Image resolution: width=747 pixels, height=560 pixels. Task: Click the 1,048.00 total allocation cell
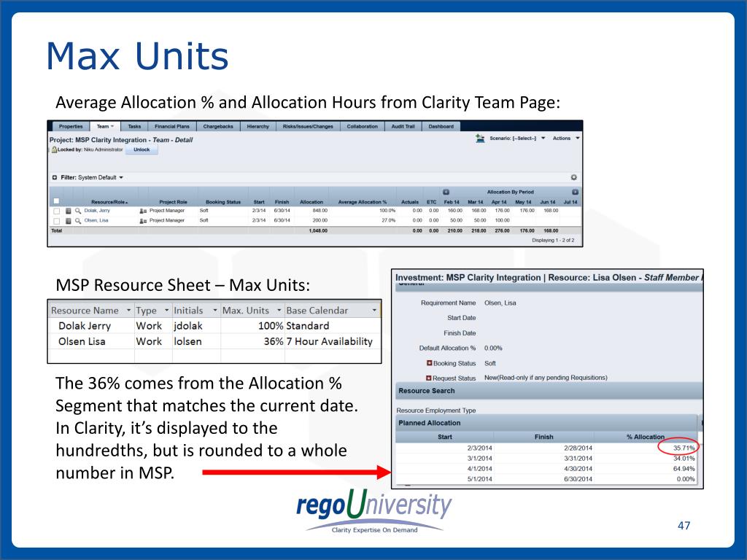[318, 231]
